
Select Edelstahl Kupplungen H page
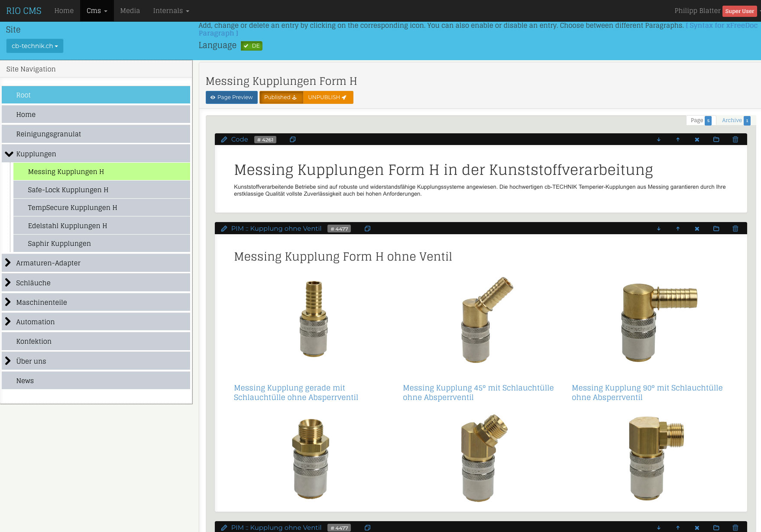102,226
